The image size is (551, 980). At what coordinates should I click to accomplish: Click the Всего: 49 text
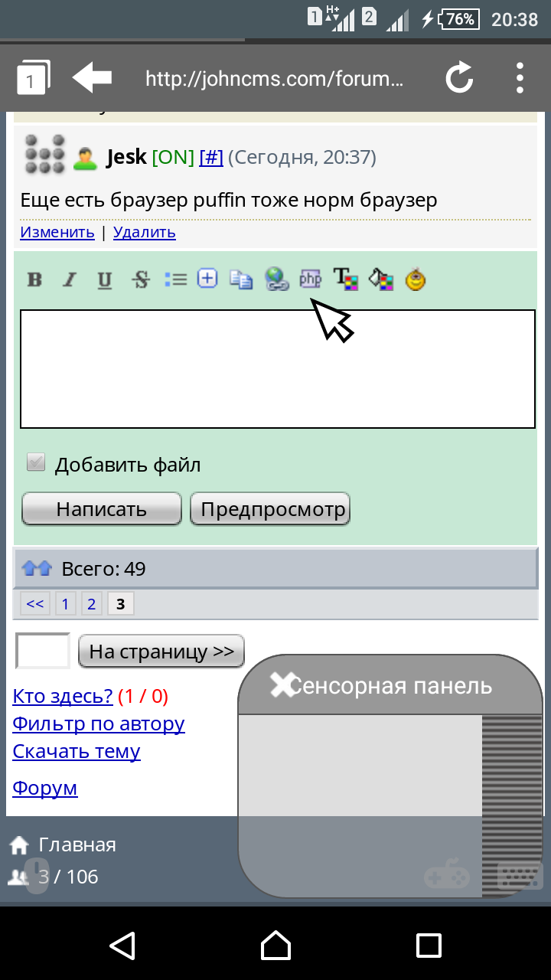click(103, 569)
